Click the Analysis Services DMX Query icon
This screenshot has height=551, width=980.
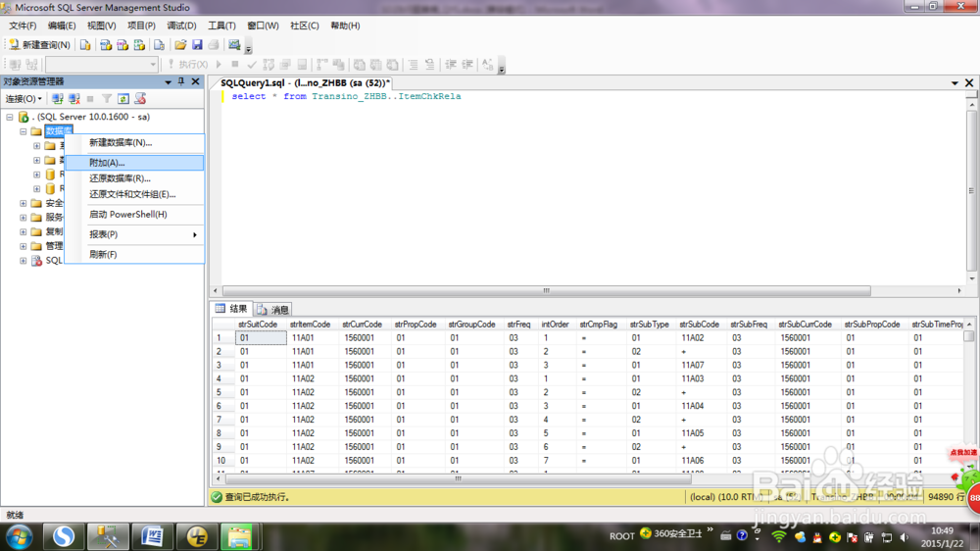[x=122, y=44]
